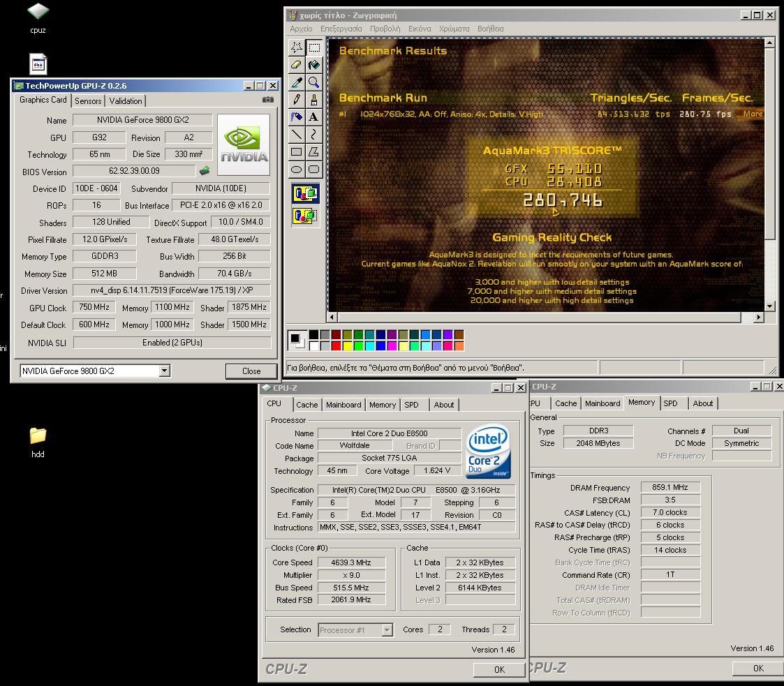784x686 pixels.
Task: Click OK in the front CPU-Z window
Action: point(499,669)
